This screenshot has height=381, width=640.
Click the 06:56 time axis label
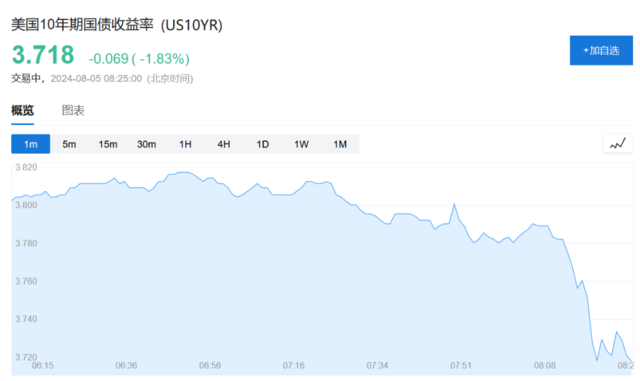[x=210, y=365]
